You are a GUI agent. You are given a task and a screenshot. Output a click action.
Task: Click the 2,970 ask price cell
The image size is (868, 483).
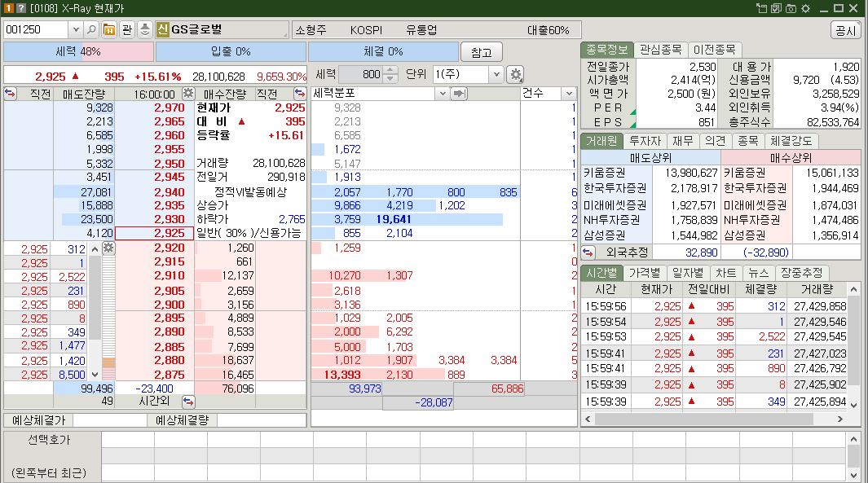(x=154, y=108)
